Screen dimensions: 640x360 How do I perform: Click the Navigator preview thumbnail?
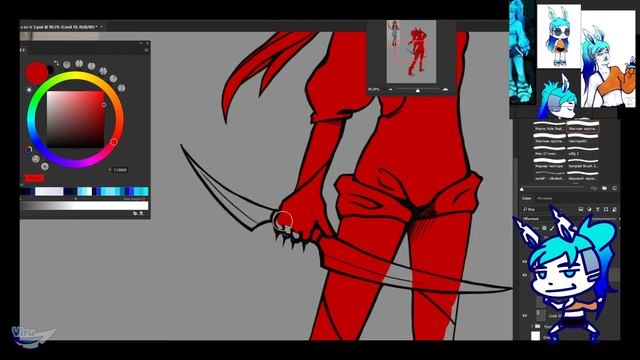(x=411, y=51)
